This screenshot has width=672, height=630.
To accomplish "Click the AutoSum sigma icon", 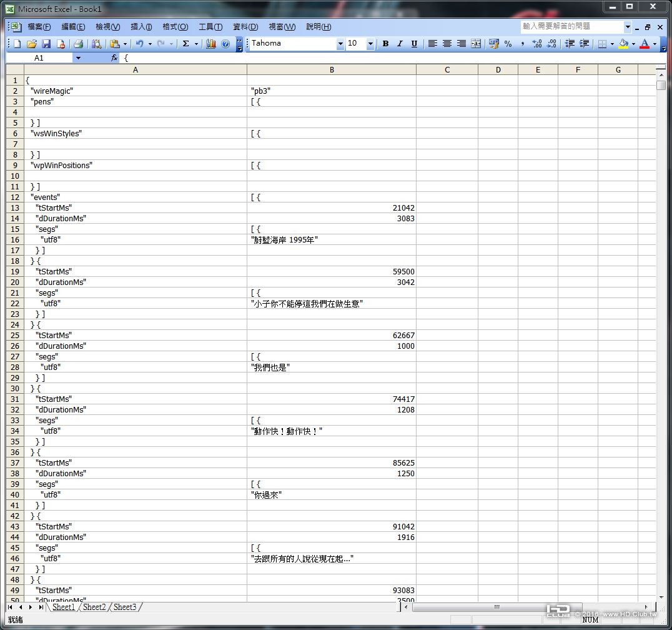I will tap(186, 44).
